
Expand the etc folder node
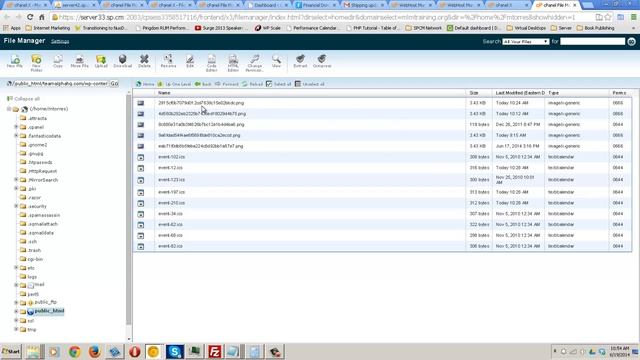(16, 268)
